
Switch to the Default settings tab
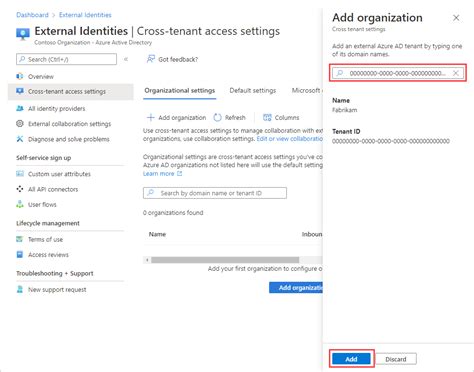pyautogui.click(x=253, y=90)
